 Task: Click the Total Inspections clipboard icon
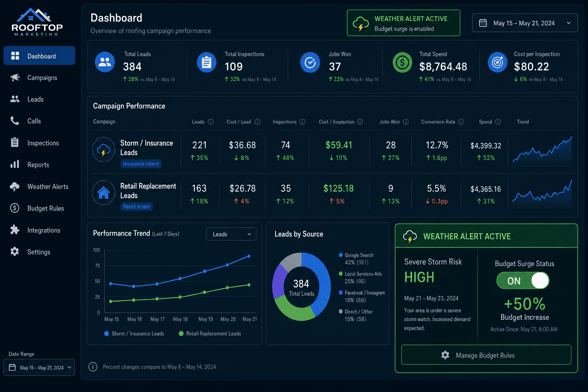[x=207, y=62]
